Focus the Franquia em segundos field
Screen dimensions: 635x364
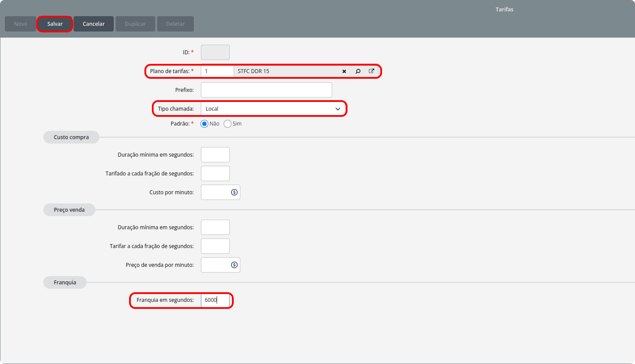[x=215, y=301]
